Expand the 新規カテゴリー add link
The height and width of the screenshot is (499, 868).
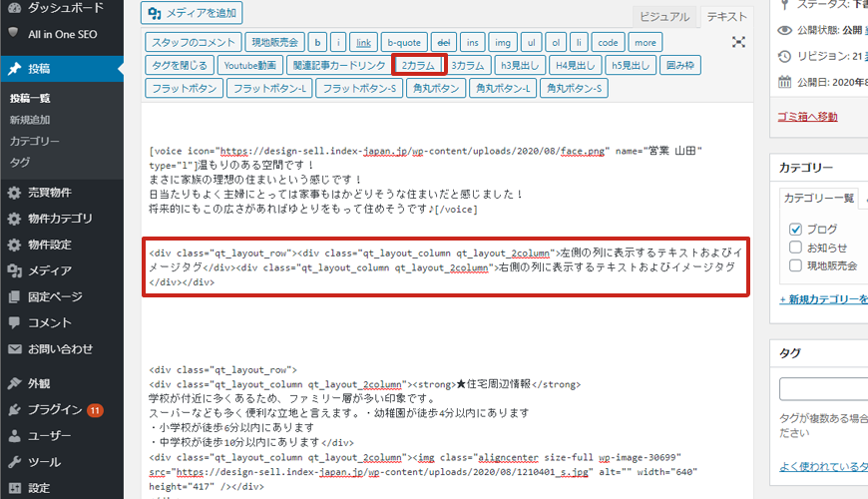(823, 299)
